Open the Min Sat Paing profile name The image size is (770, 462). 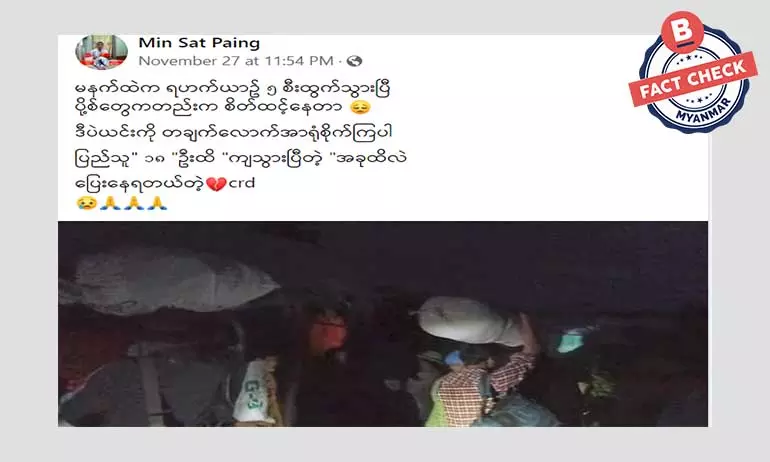pos(199,43)
